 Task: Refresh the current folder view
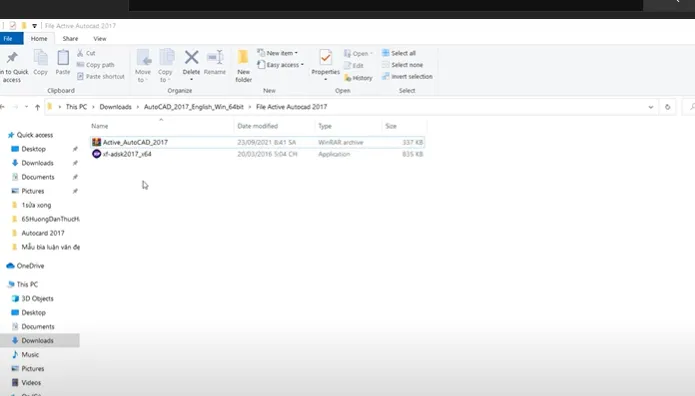tap(668, 107)
